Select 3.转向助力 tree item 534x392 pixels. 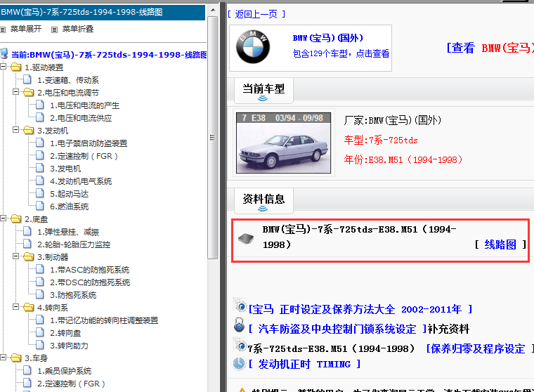click(x=69, y=345)
